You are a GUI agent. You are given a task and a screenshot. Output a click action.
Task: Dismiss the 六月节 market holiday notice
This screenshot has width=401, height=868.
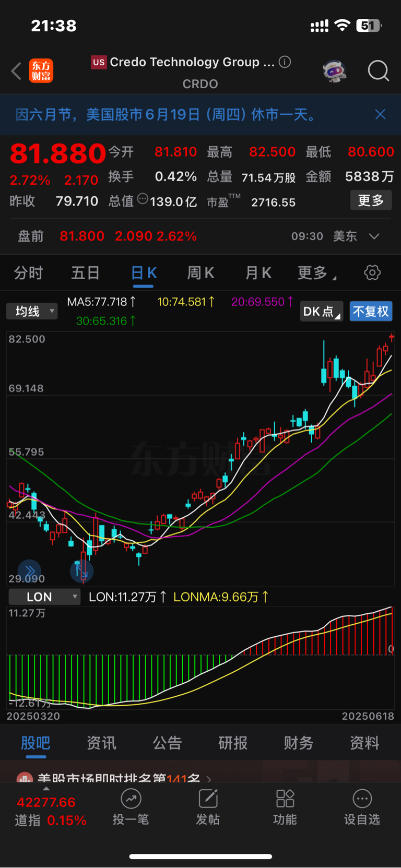click(x=381, y=114)
